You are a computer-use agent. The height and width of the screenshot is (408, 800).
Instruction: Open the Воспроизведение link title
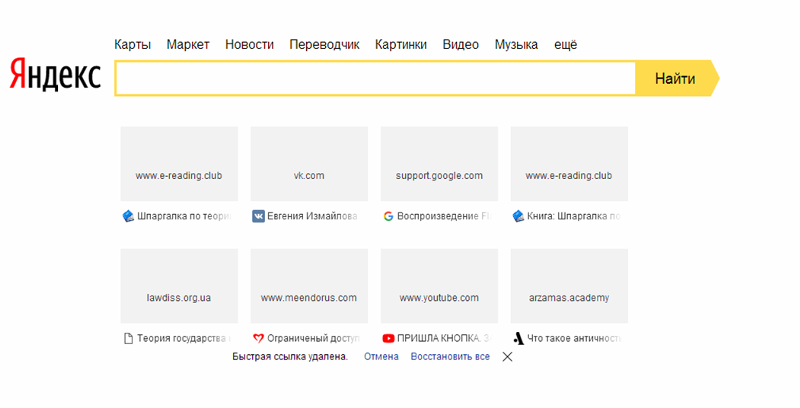[x=444, y=216]
